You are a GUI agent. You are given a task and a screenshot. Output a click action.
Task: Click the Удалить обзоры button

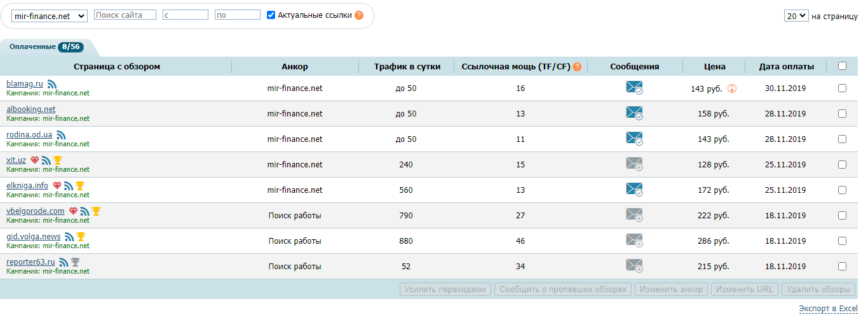click(x=818, y=289)
